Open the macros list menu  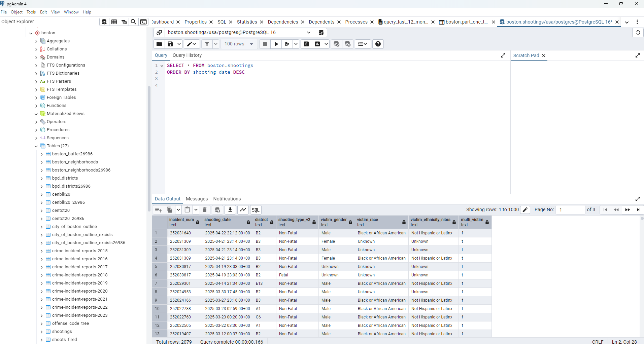point(363,44)
